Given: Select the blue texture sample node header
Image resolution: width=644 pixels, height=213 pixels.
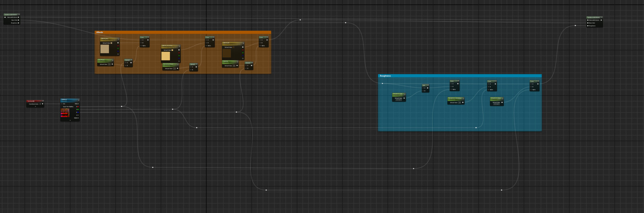Looking at the screenshot, I should tap(70, 100).
